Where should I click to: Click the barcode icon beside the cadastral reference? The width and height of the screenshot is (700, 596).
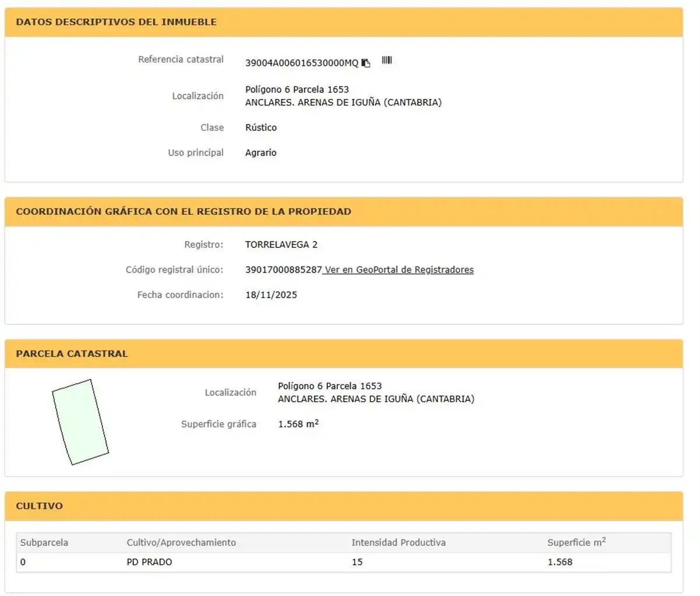click(x=387, y=60)
